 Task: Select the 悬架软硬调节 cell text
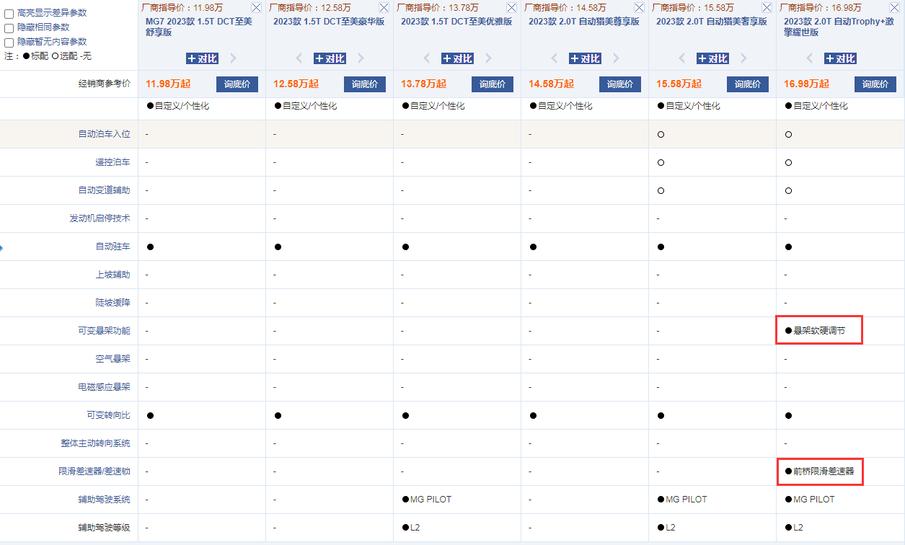pos(819,331)
